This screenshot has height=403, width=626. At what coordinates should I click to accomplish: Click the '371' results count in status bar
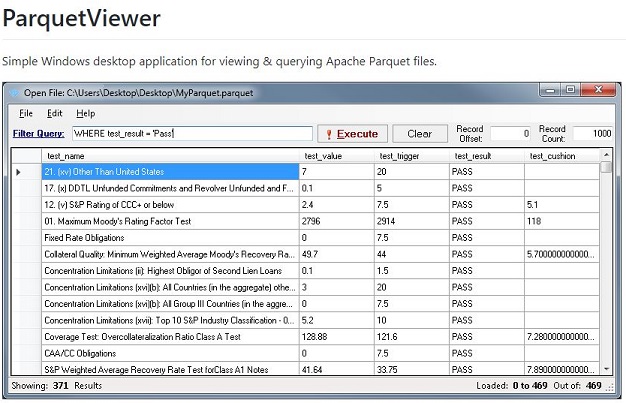61,386
